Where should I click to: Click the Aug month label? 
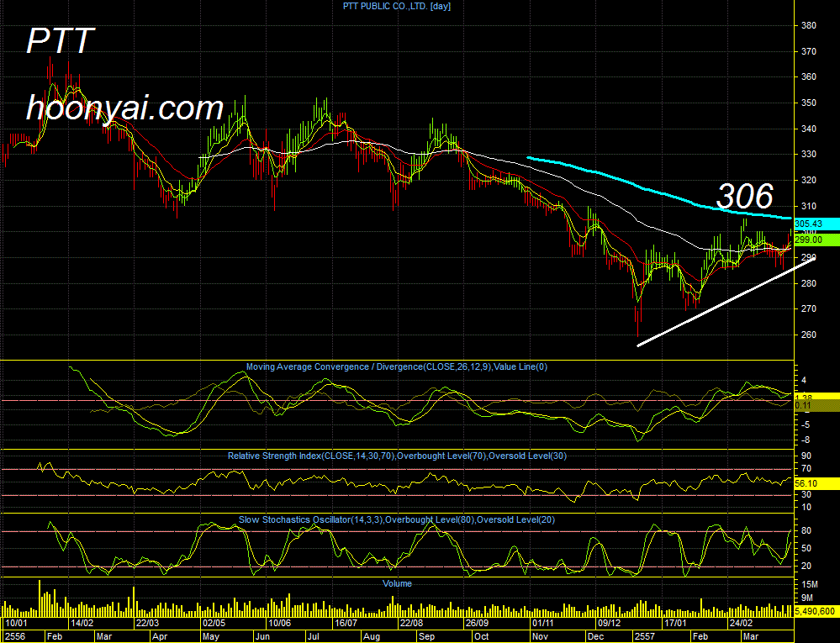[x=372, y=636]
